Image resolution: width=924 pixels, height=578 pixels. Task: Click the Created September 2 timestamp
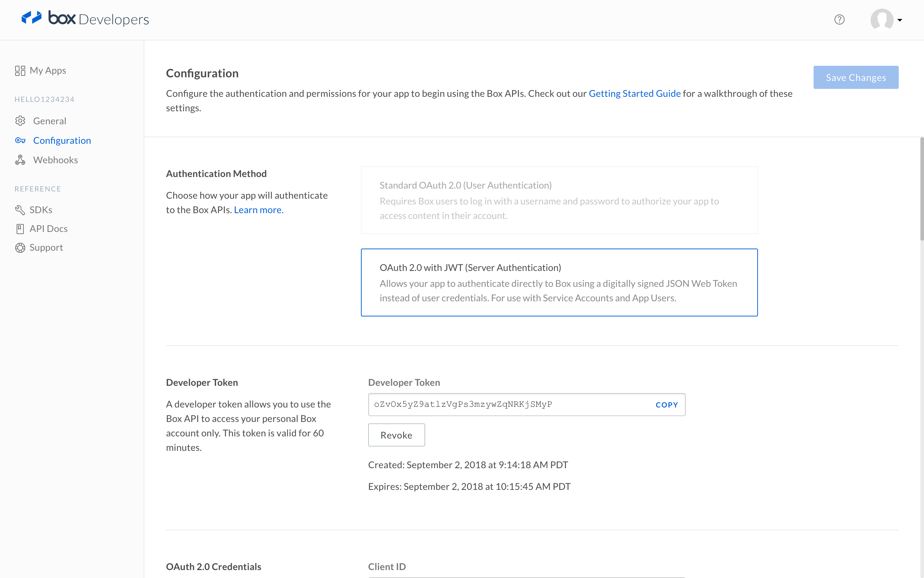(468, 465)
